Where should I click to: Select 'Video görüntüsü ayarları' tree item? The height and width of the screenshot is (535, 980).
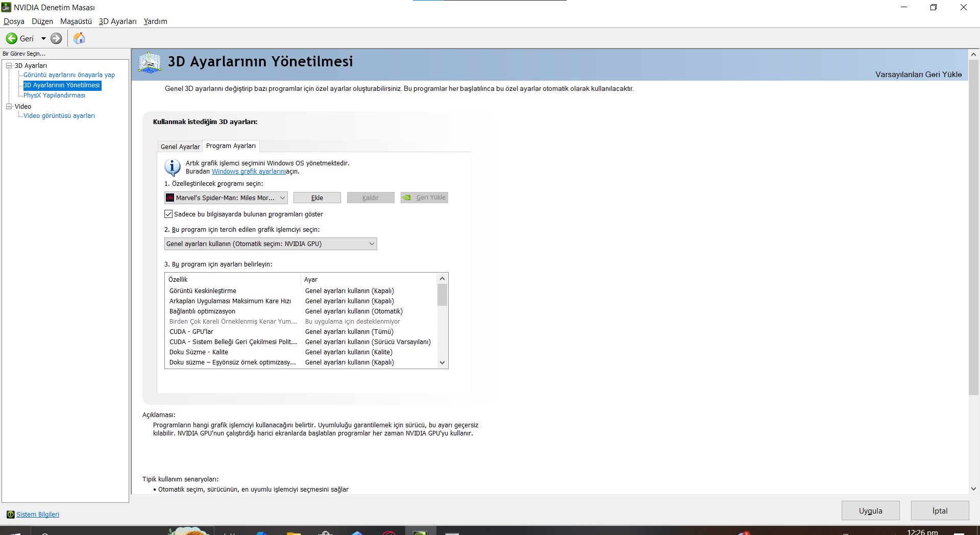(x=59, y=116)
